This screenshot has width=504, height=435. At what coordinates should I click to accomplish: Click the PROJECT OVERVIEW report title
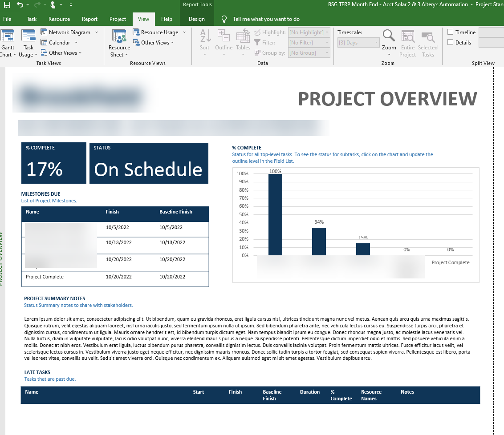388,99
